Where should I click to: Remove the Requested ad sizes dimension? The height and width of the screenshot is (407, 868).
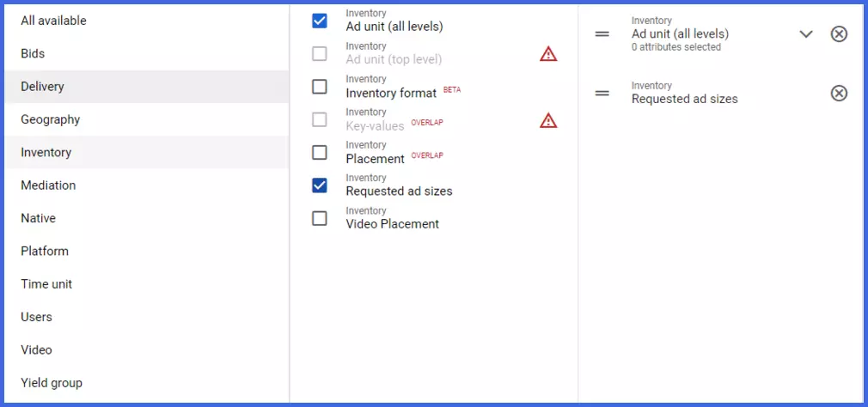pyautogui.click(x=839, y=94)
